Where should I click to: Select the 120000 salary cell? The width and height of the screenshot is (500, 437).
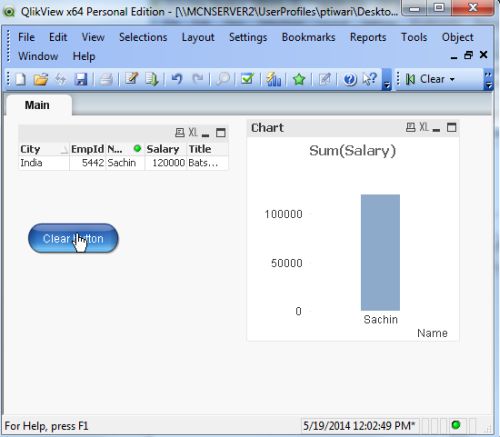(166, 163)
